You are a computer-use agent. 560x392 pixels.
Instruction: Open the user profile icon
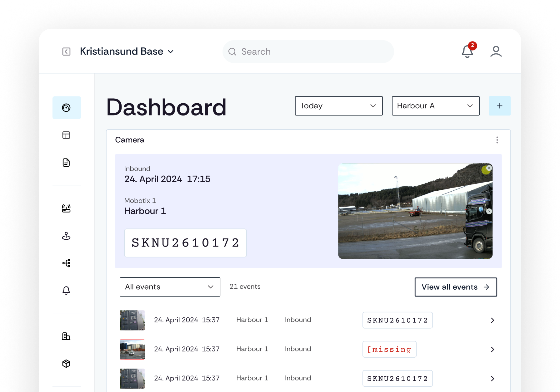[496, 51]
